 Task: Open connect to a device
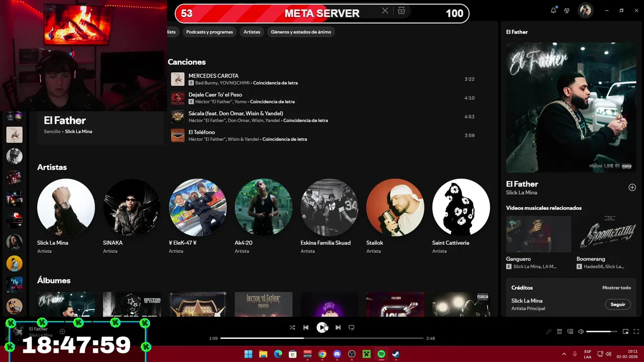pyautogui.click(x=571, y=332)
